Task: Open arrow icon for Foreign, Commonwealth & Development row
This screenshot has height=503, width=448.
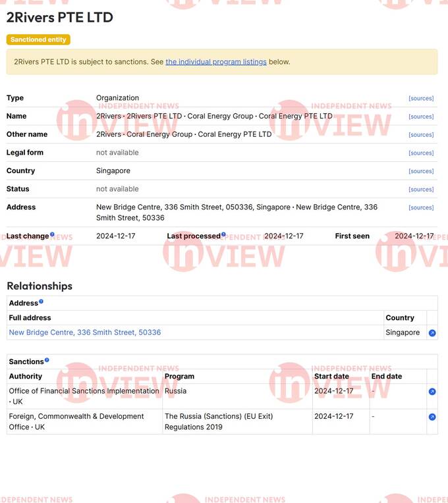Action: (432, 417)
